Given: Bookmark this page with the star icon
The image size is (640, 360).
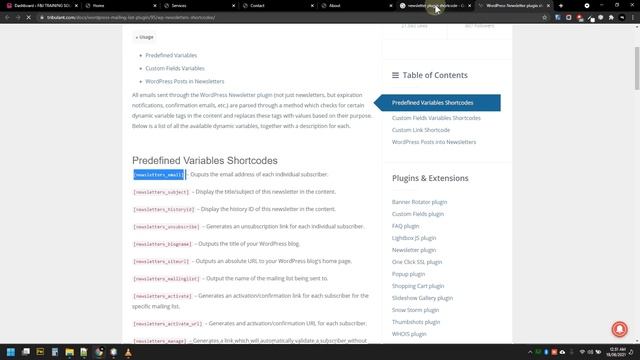Looking at the screenshot, I should [x=544, y=18].
